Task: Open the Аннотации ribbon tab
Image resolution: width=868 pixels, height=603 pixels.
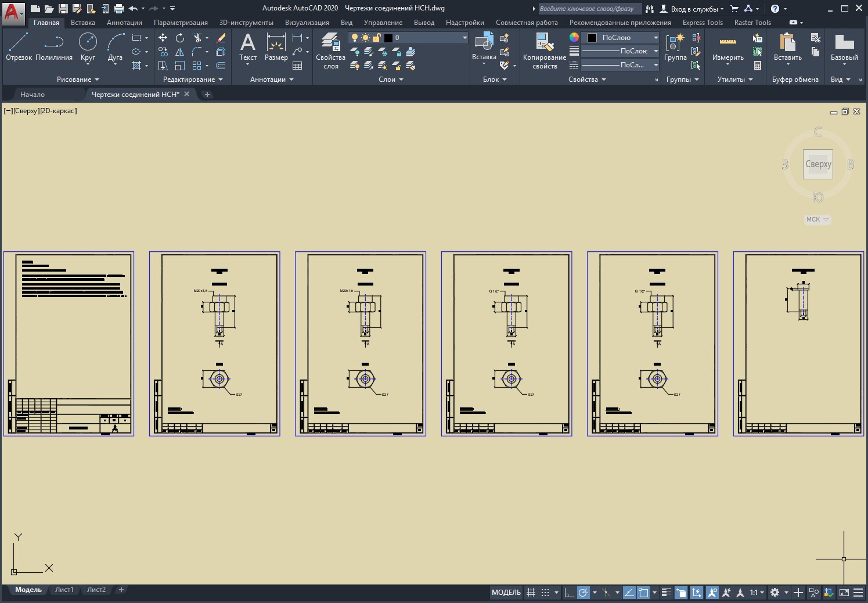Action: 124,23
